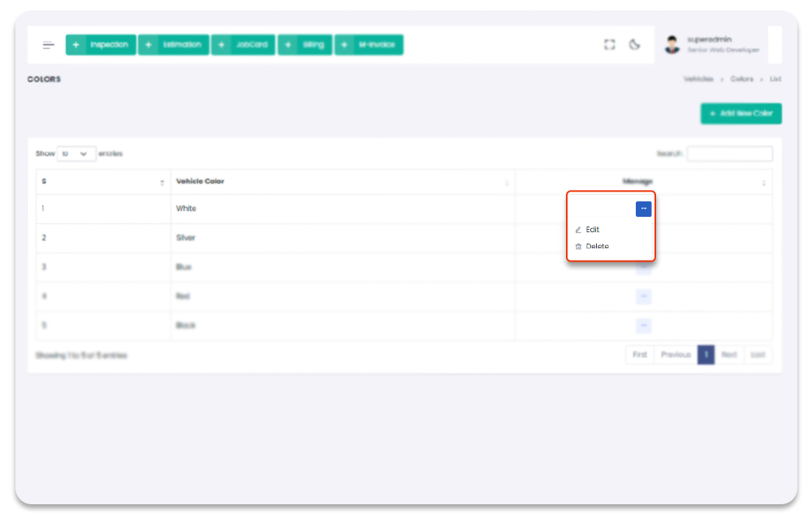The image size is (812, 514).
Task: Open the three-dot actions for the Black row
Action: coord(643,326)
